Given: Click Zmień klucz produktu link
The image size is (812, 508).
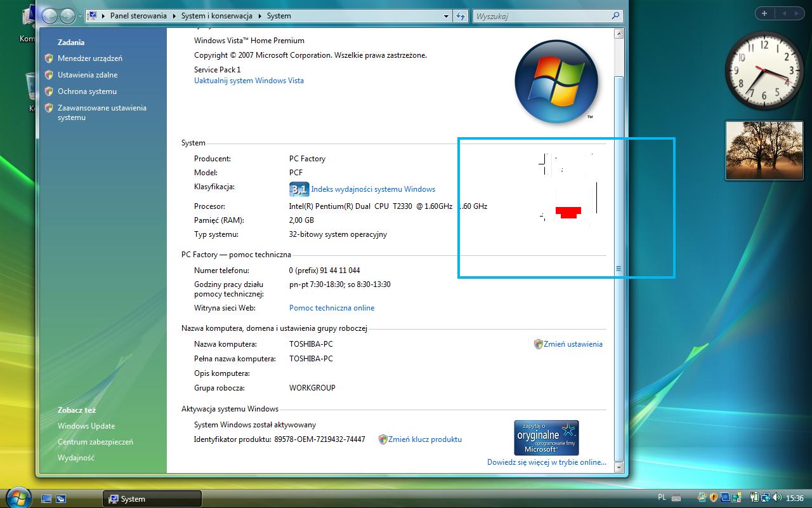Looking at the screenshot, I should [425, 439].
